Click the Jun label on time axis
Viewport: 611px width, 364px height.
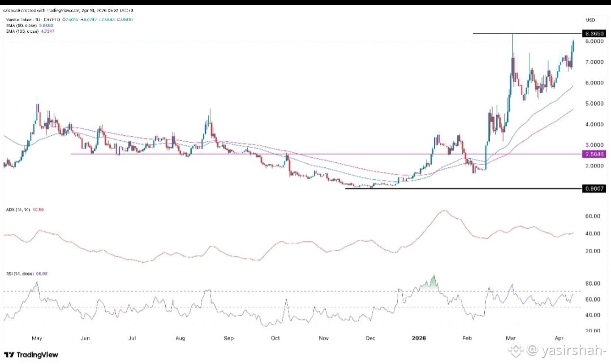pyautogui.click(x=85, y=339)
